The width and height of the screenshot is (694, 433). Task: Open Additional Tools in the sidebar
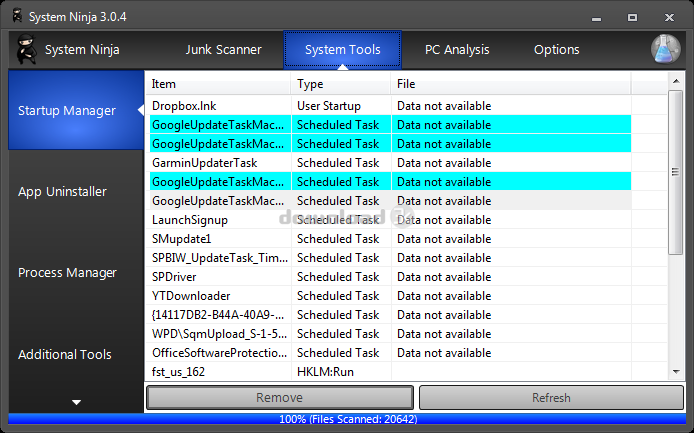[x=65, y=355]
